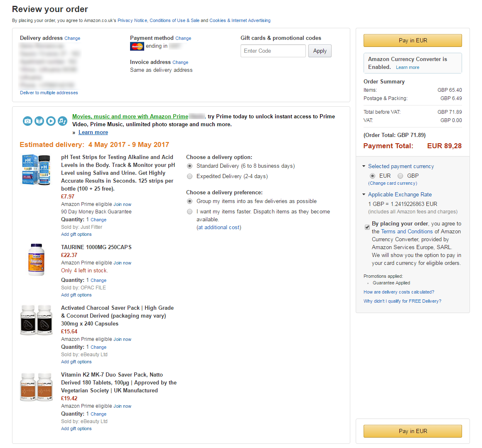Click the Prime music note icon
Image resolution: width=482 pixels, height=448 pixels.
pyautogui.click(x=63, y=121)
